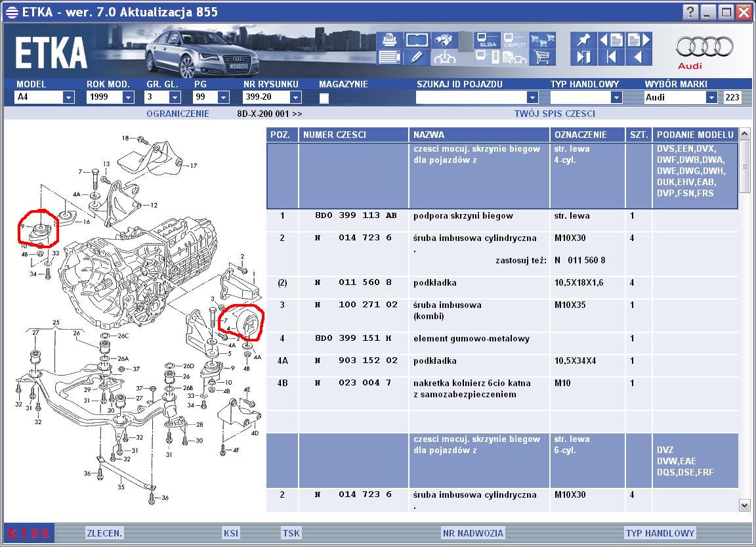Screen dimensions: 756x547
Task: Expand the WYBÓR MARKI dropdown showing Audi
Action: click(711, 97)
